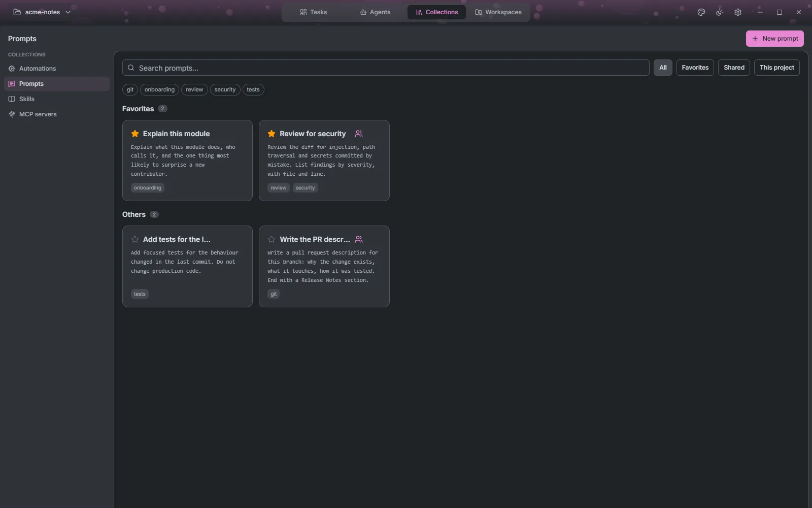Open Skills in the collections sidebar
812x508 pixels.
click(x=57, y=99)
